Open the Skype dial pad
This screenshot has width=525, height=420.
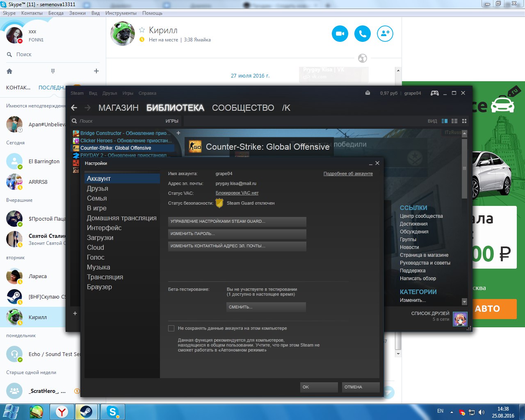pos(53,71)
